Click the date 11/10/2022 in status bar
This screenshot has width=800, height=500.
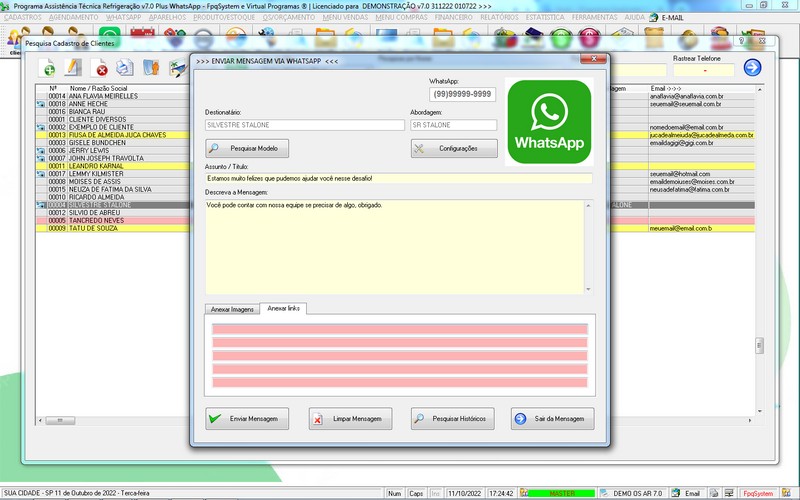(x=464, y=493)
